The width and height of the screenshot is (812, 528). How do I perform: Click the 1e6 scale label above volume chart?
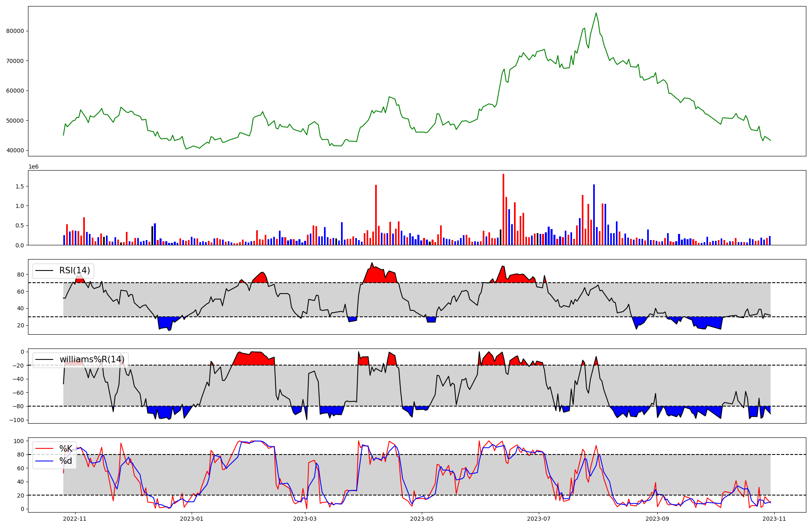(33, 167)
